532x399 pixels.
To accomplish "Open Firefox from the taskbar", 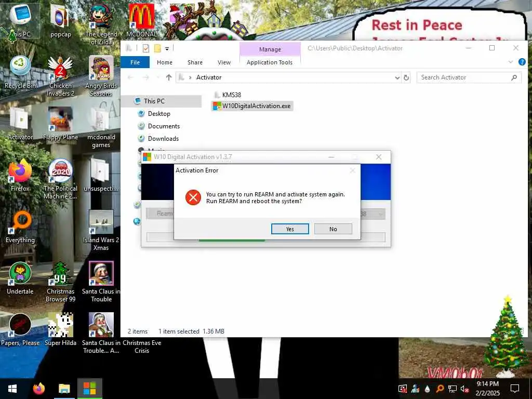I will [x=38, y=389].
